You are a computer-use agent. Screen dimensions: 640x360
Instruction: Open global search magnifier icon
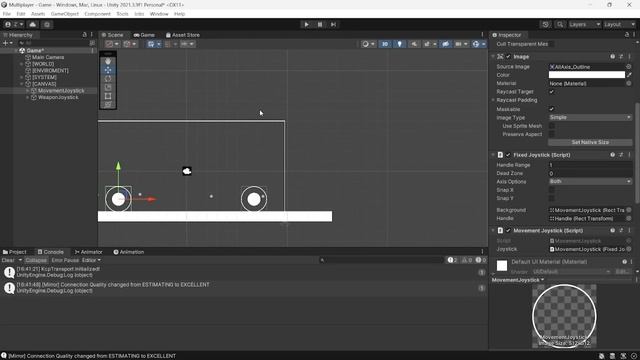tap(560, 24)
